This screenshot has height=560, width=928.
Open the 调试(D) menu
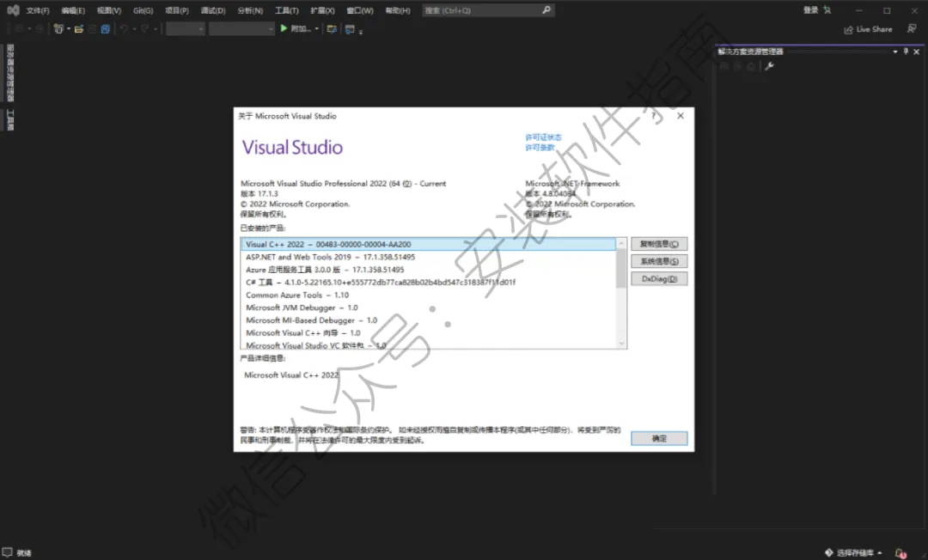[x=213, y=10]
